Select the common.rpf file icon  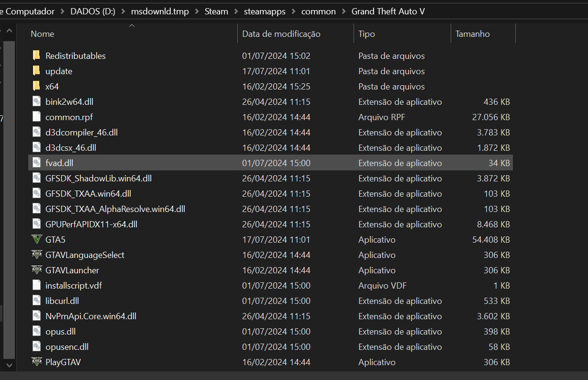[x=37, y=117]
